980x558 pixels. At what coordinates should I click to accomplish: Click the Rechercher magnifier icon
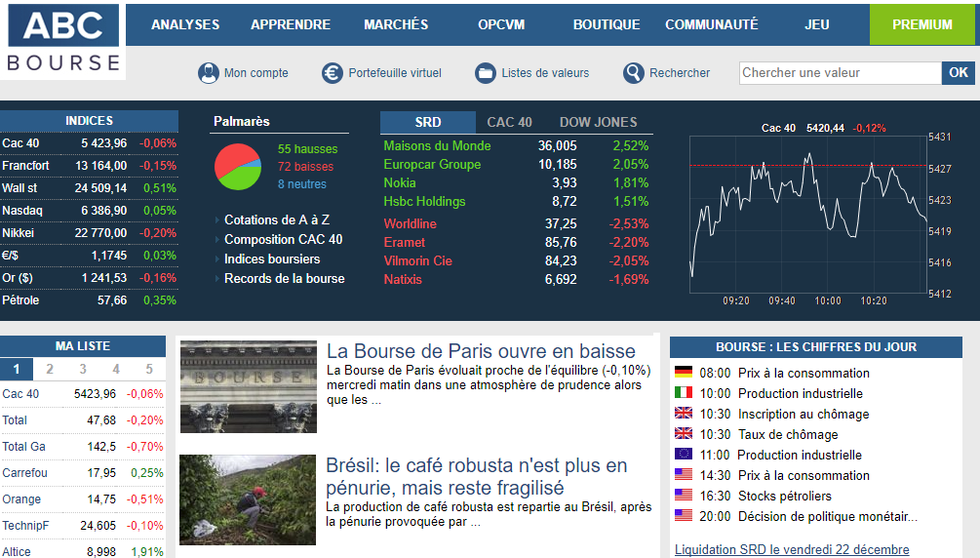pyautogui.click(x=633, y=73)
